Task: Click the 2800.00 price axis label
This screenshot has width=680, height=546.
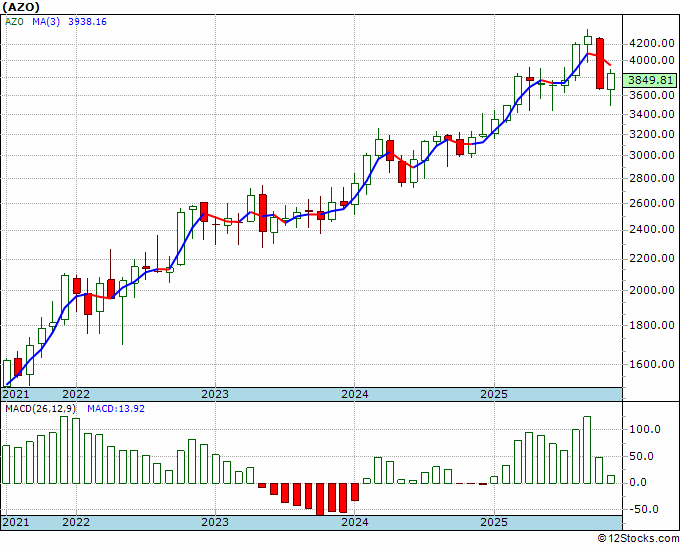Action: coord(651,178)
